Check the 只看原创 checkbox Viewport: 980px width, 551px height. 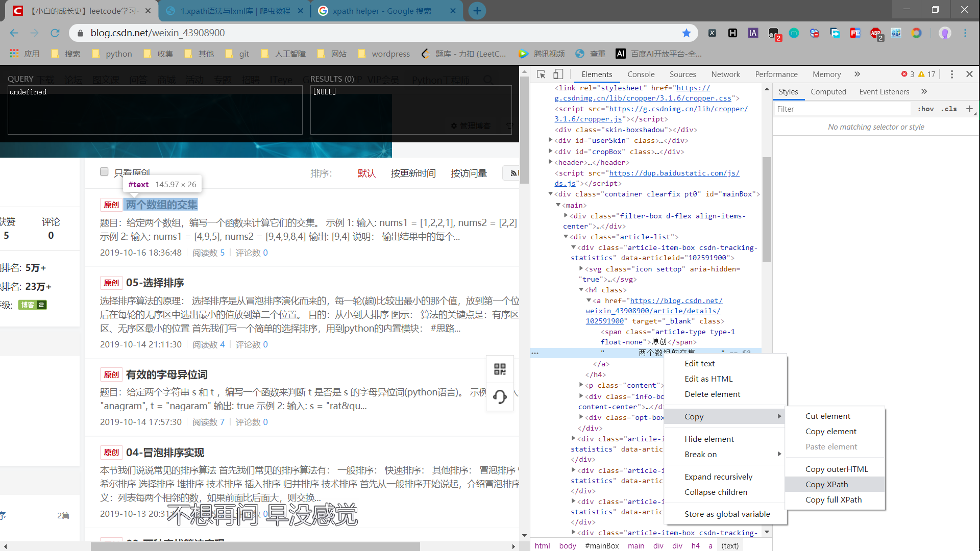pos(104,172)
